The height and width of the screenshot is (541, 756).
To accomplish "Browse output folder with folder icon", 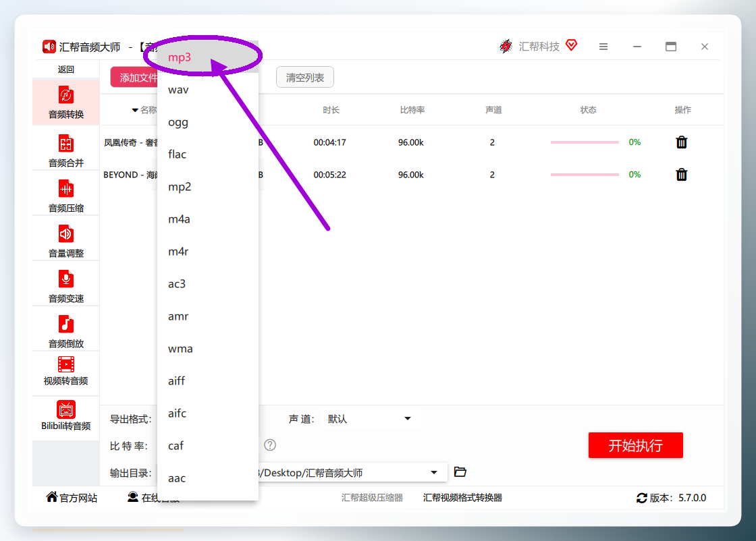I will (x=460, y=472).
